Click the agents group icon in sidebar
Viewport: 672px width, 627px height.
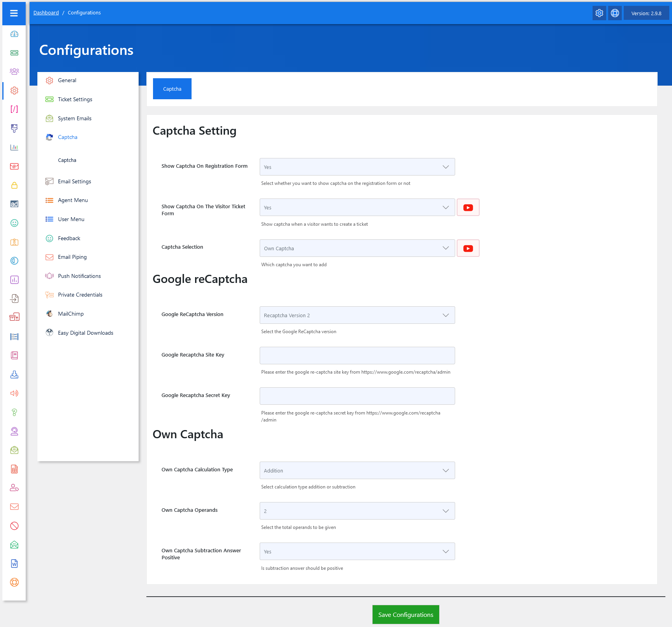14,72
